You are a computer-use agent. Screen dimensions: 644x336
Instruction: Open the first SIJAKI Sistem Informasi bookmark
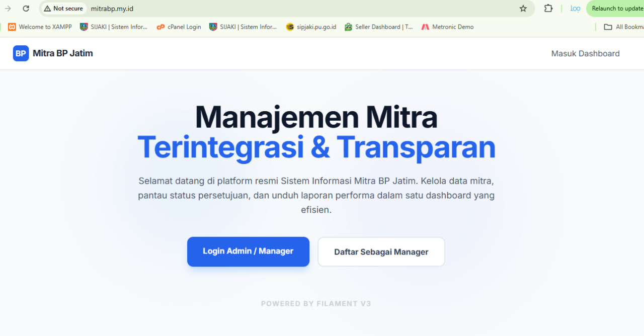pos(113,27)
